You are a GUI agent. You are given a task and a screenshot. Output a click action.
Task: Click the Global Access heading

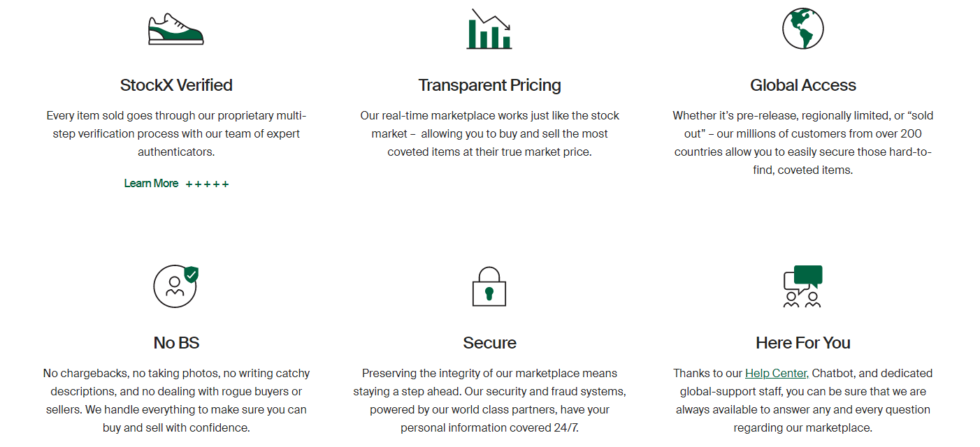click(x=803, y=85)
